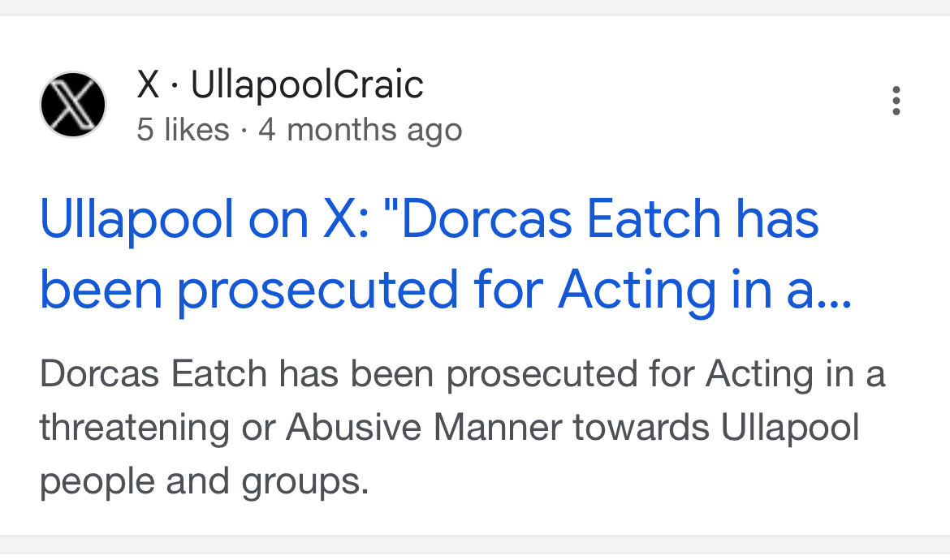Click "Acting in a..." at title end

[704, 290]
